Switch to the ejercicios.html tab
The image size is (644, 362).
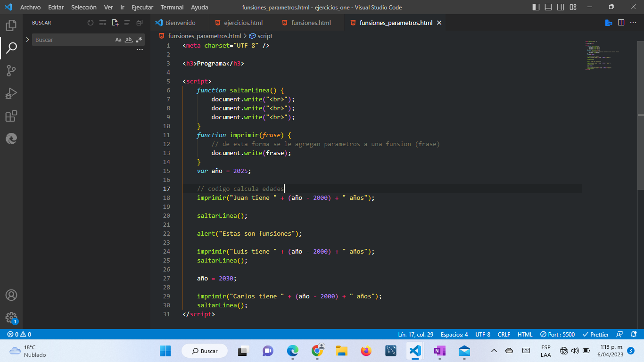click(243, 23)
